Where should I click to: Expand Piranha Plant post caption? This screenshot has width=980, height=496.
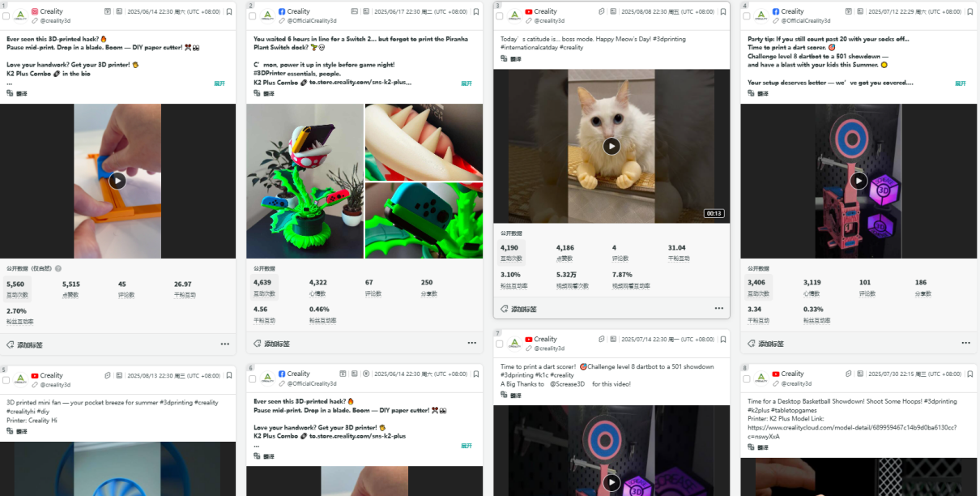[467, 83]
